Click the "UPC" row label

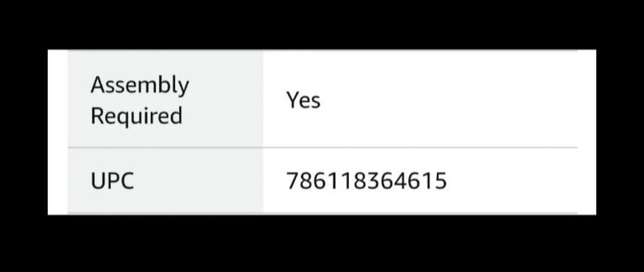[112, 181]
